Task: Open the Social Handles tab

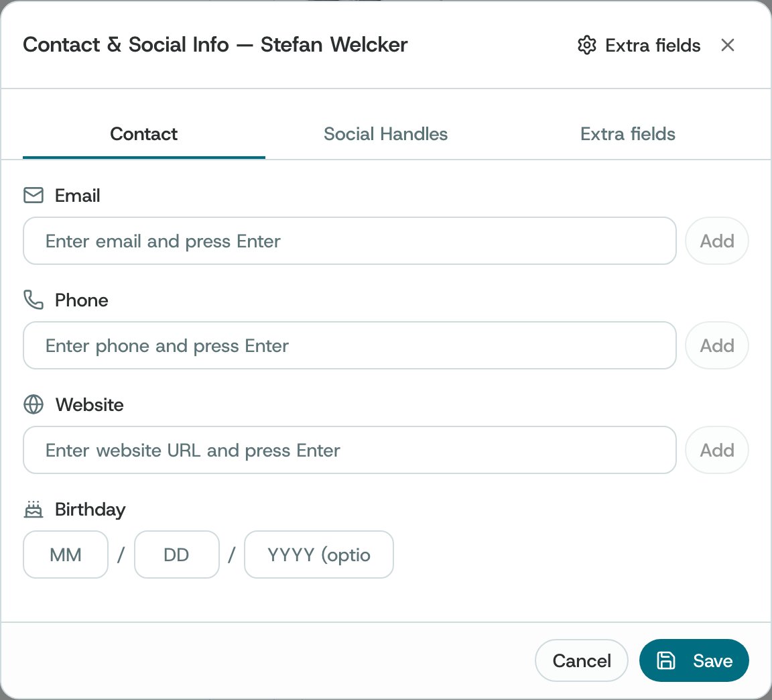Action: [x=385, y=134]
